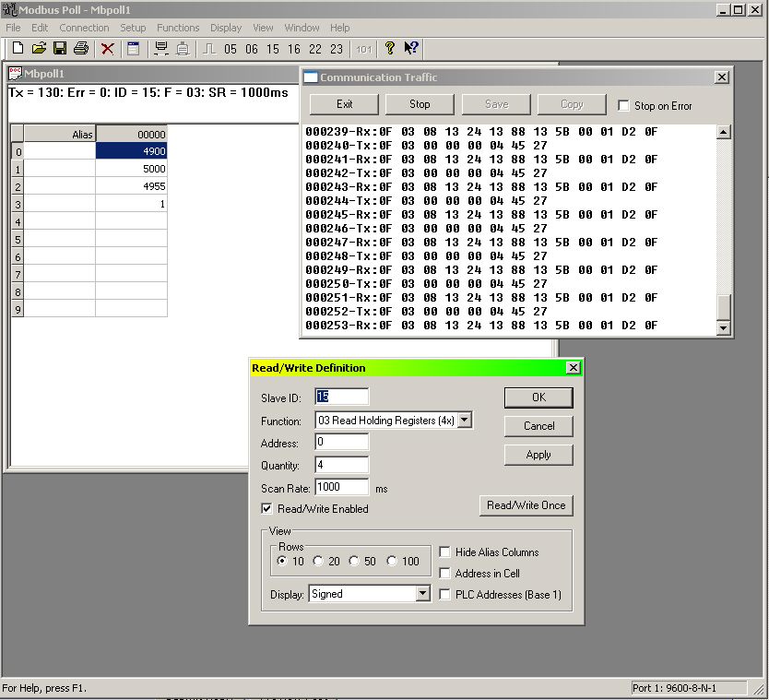
Task: Open the Functions menu
Action: [x=178, y=28]
